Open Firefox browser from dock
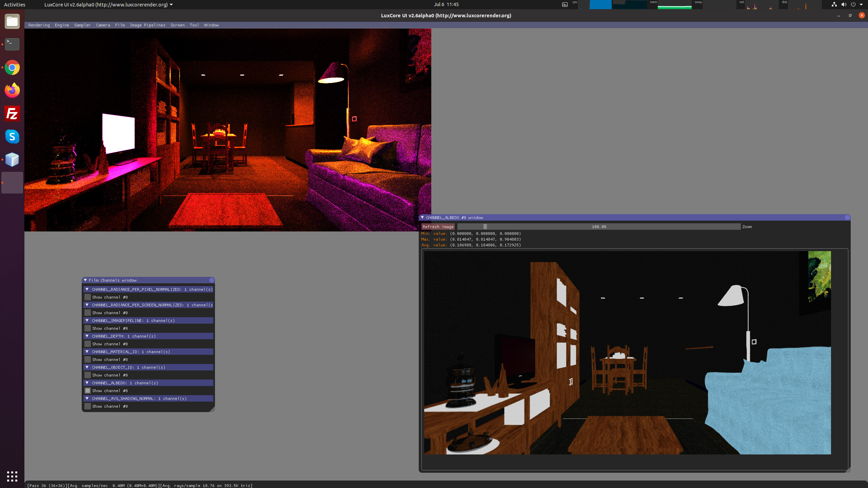This screenshot has width=868, height=488. [12, 90]
